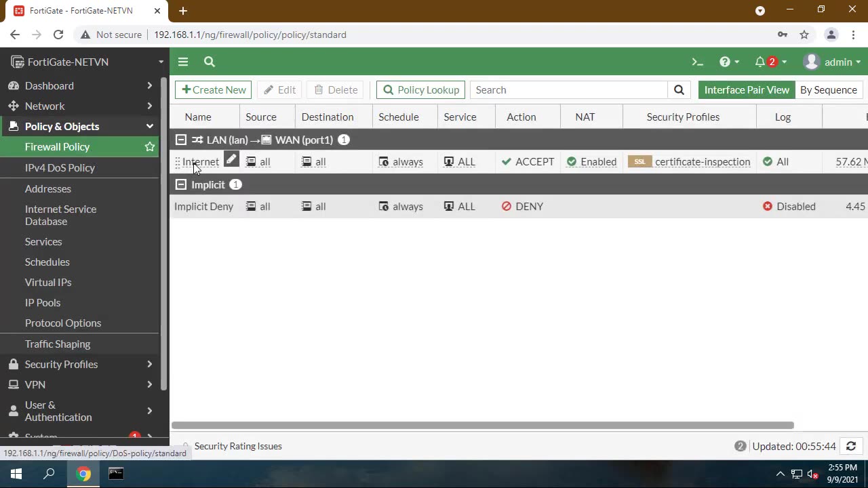Click the pencil edit icon on Internet policy
This screenshot has width=868, height=488.
tap(231, 159)
